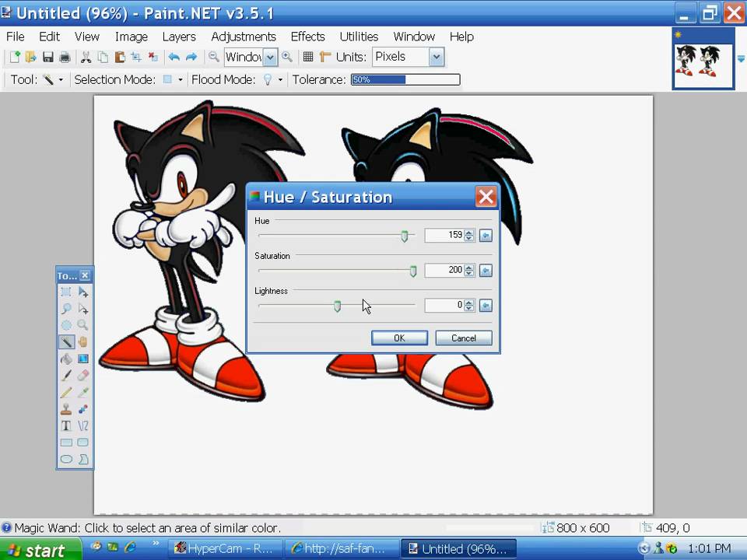Activate the Text tool

[66, 425]
